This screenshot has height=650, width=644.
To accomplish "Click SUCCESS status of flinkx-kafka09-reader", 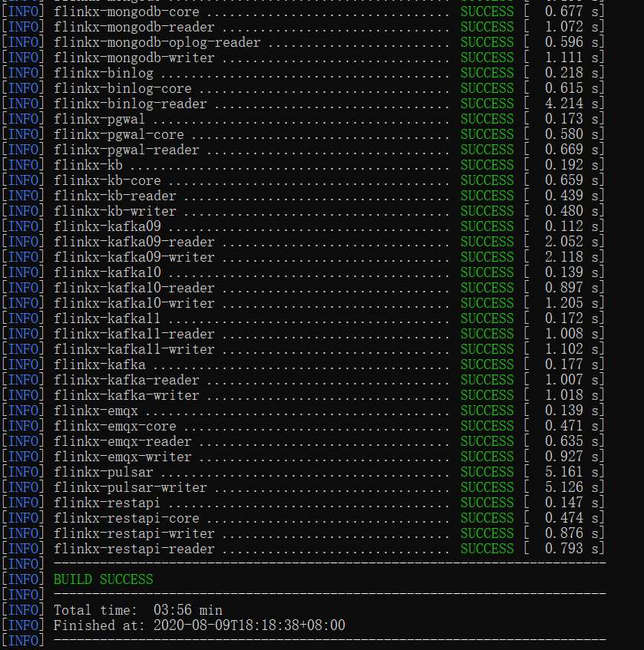I will point(487,242).
